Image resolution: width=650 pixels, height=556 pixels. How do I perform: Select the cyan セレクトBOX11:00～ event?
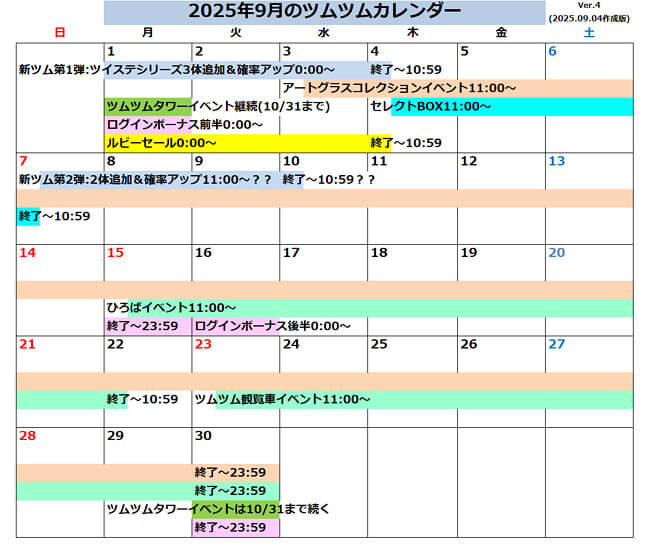click(x=430, y=106)
